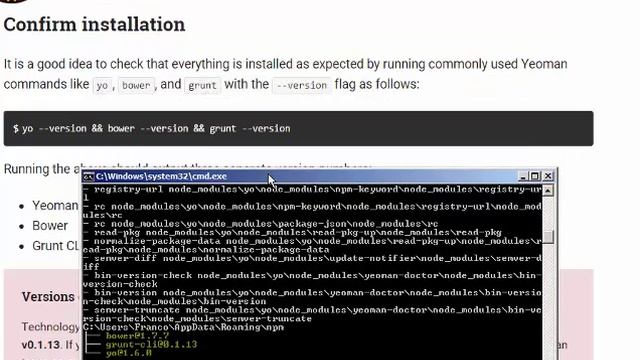Screen dimensions: 640x360
Task: Click 'yo@1.6.0' line in cmd window
Action: coord(129,353)
